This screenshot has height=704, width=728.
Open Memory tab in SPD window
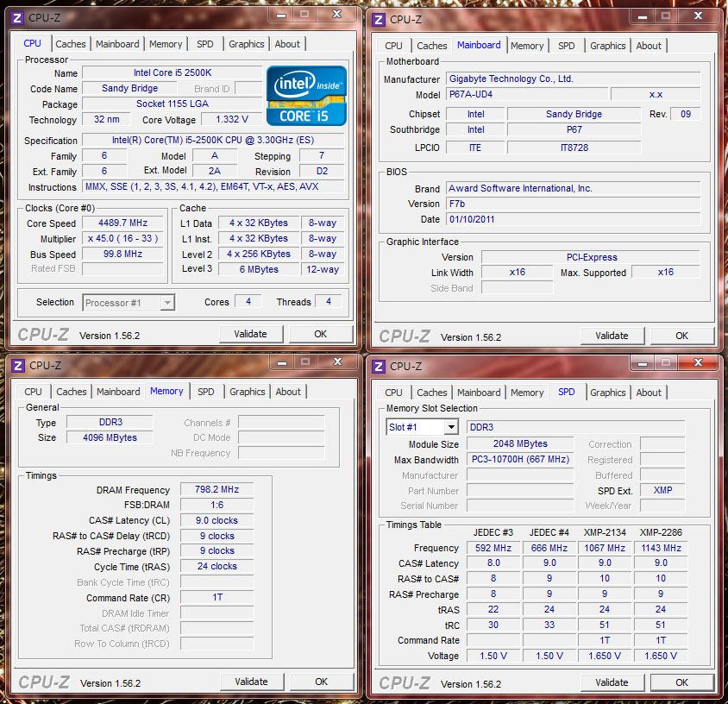527,393
